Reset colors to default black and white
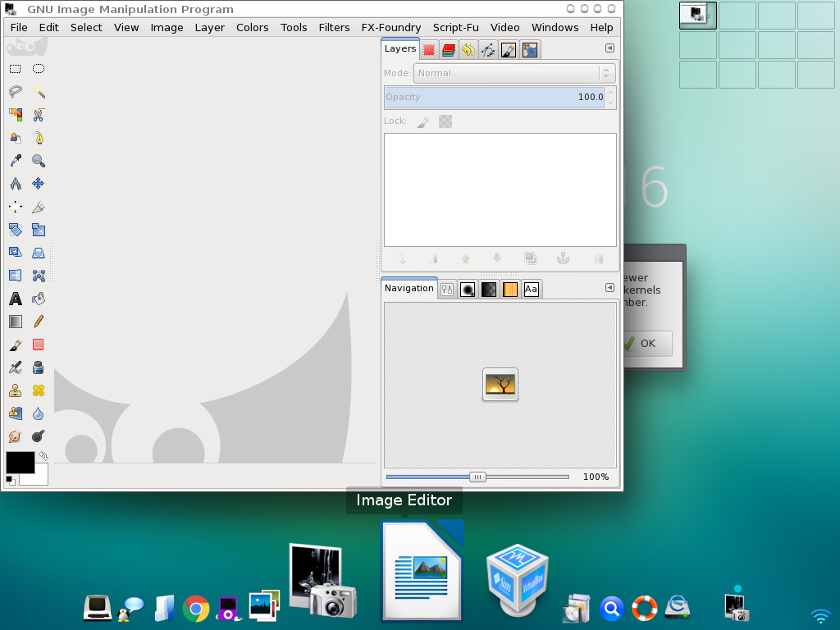The image size is (840, 630). (10, 480)
